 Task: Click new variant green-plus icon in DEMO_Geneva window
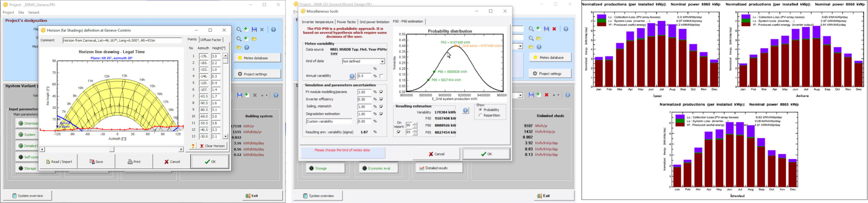(x=247, y=95)
